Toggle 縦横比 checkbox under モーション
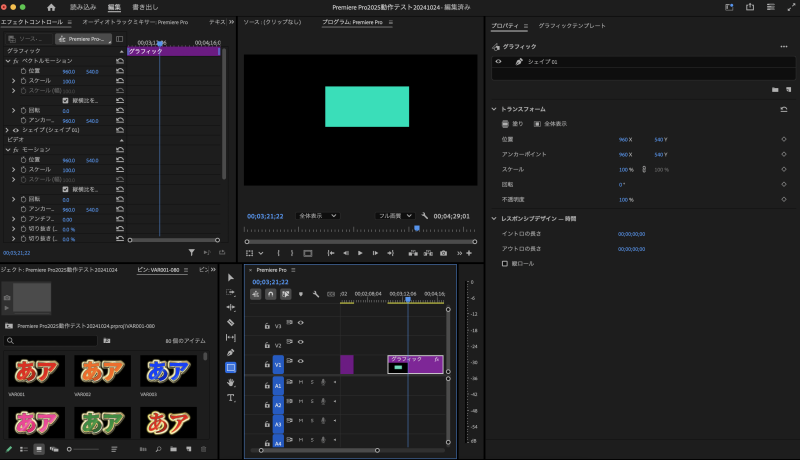800x460 pixels. tap(65, 189)
